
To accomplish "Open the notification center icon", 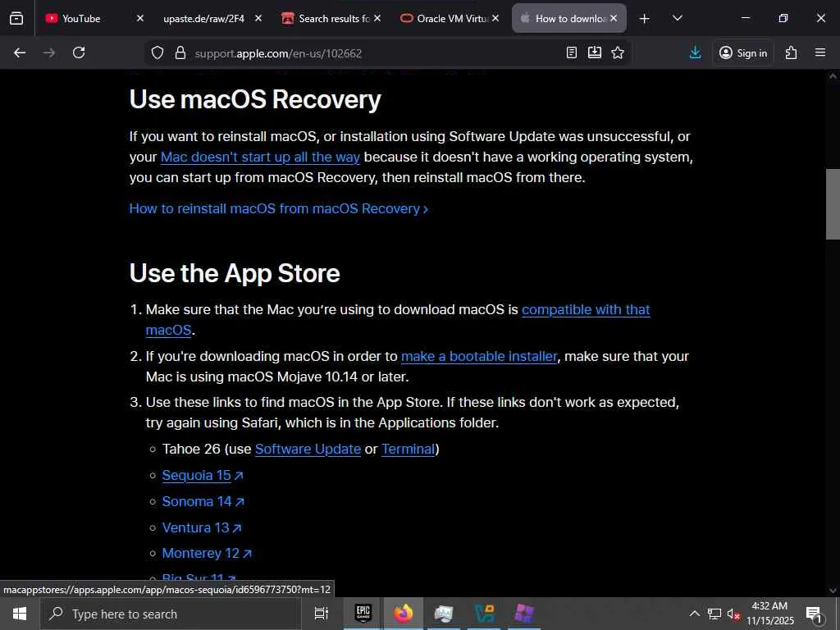I will [815, 614].
